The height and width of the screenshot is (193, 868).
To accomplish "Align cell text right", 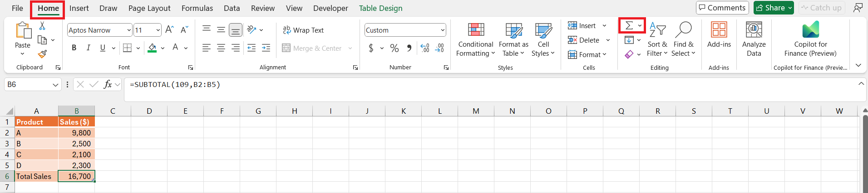I will pos(236,48).
